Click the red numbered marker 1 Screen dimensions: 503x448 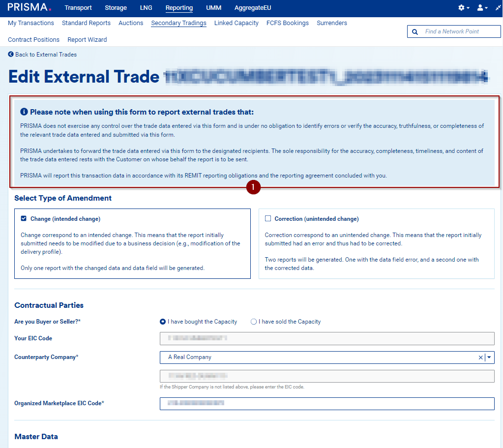(253, 187)
